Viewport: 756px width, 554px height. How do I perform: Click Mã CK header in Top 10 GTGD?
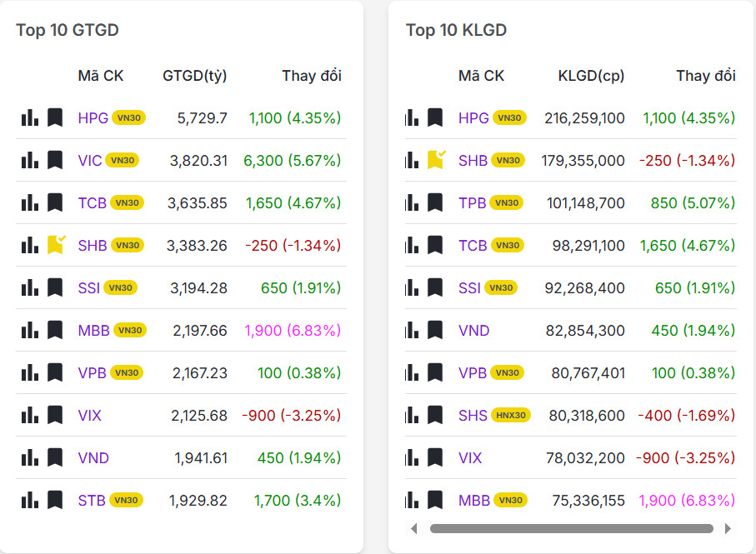[101, 76]
